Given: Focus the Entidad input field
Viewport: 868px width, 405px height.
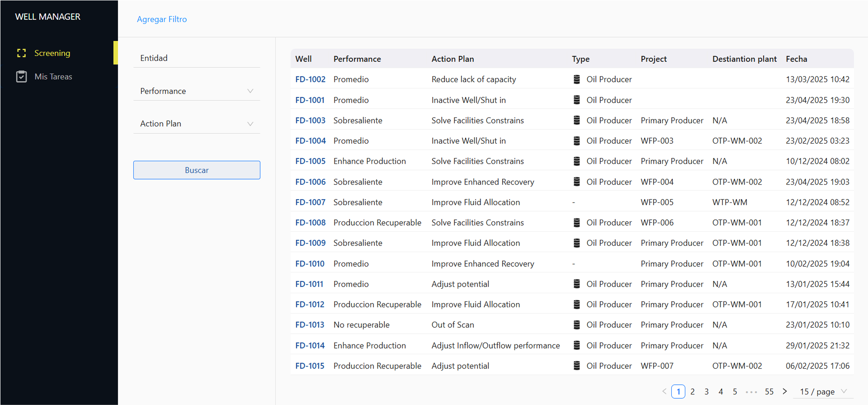Looking at the screenshot, I should 197,58.
